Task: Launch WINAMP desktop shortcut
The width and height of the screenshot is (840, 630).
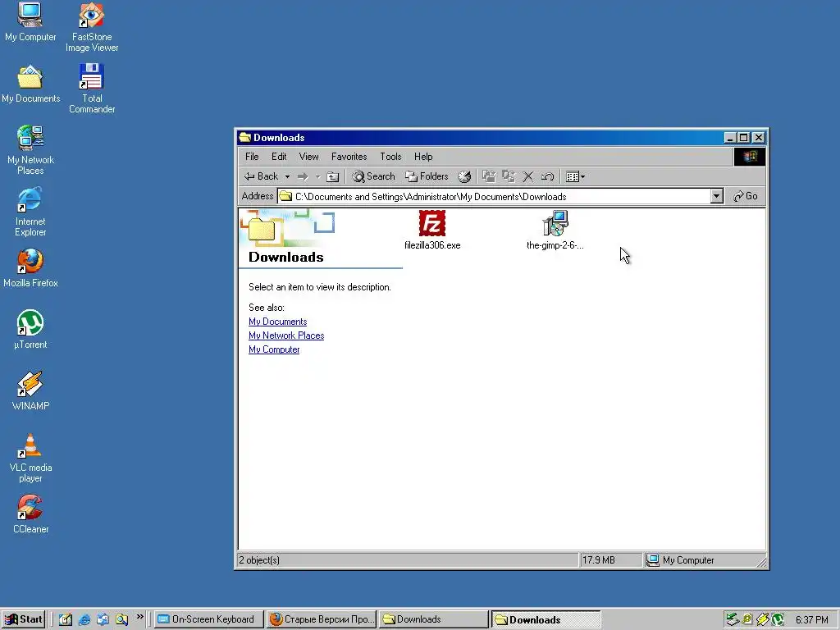Action: tap(30, 391)
